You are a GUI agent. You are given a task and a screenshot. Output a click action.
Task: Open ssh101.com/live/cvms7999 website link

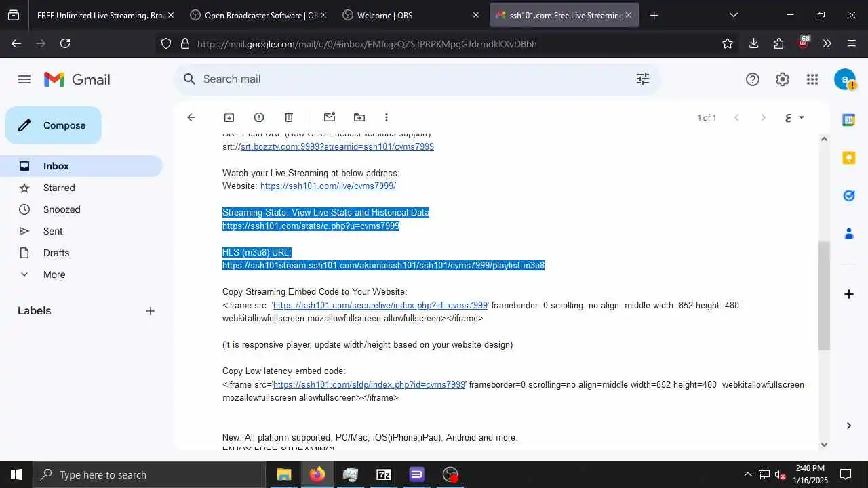[x=328, y=186]
